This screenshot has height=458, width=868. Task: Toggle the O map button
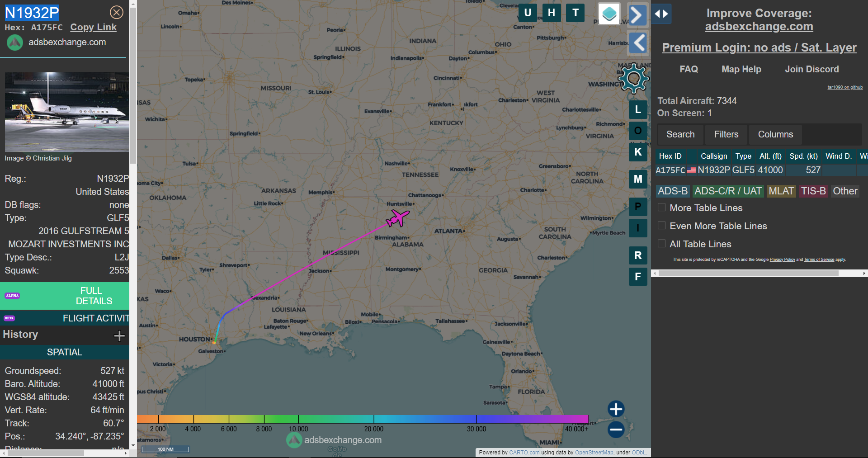[638, 131]
